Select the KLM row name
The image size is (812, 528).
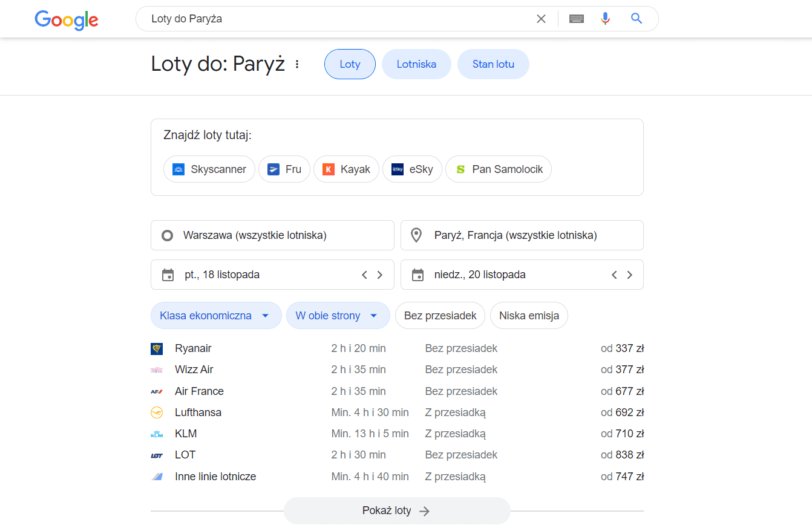pyautogui.click(x=186, y=434)
